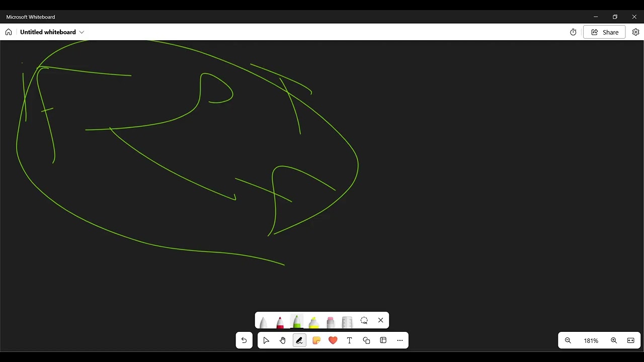Zoom out of the whiteboard
Image resolution: width=644 pixels, height=362 pixels.
(568, 340)
